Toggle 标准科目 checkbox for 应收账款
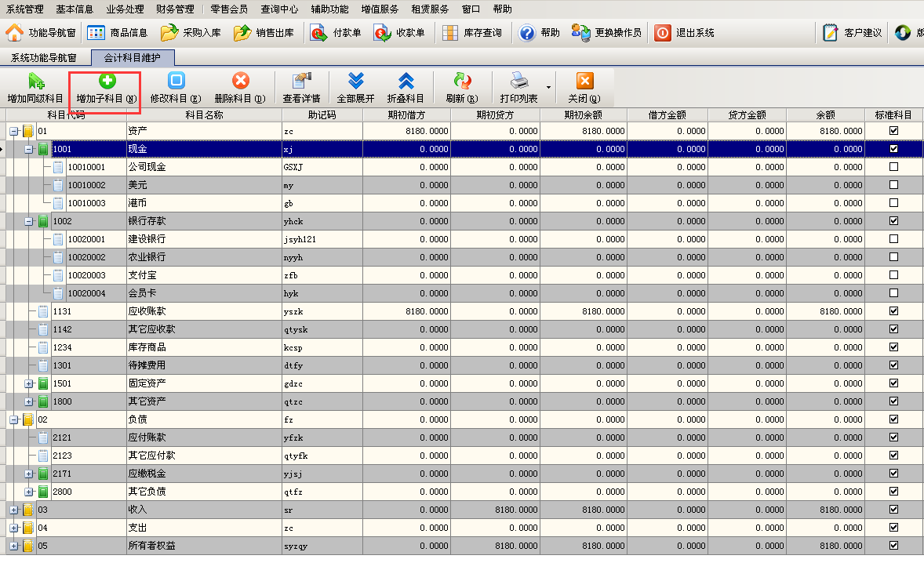This screenshot has width=924, height=570. (893, 311)
